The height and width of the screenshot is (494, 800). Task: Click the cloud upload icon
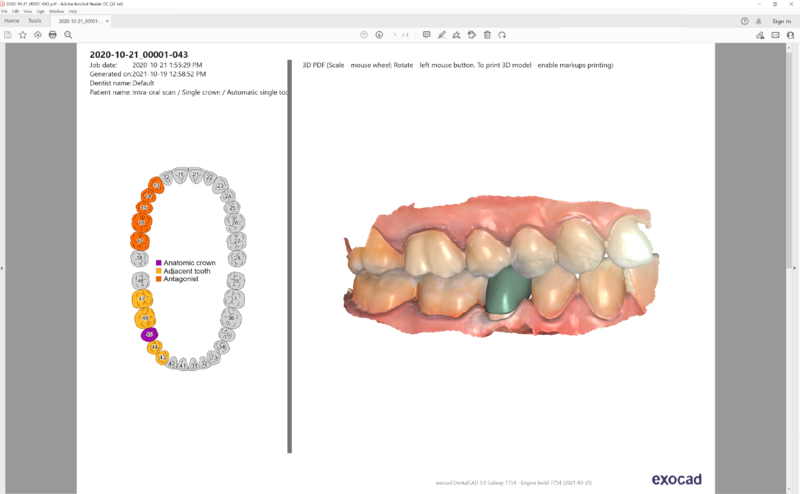(38, 35)
